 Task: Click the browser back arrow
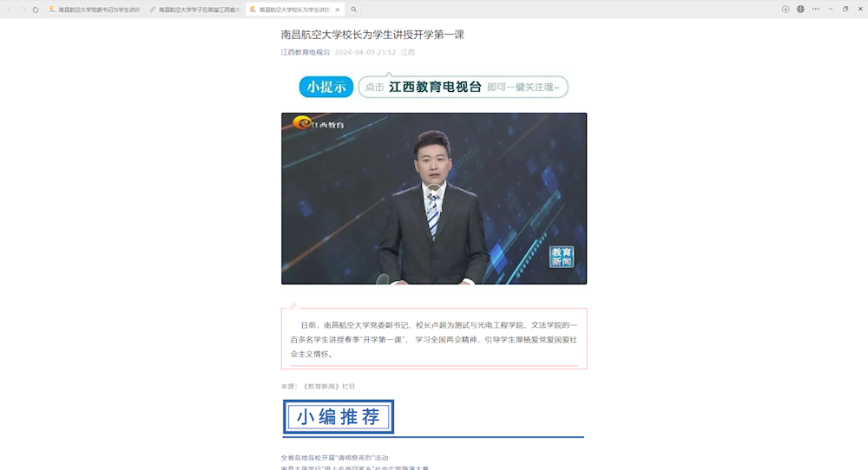[10, 10]
